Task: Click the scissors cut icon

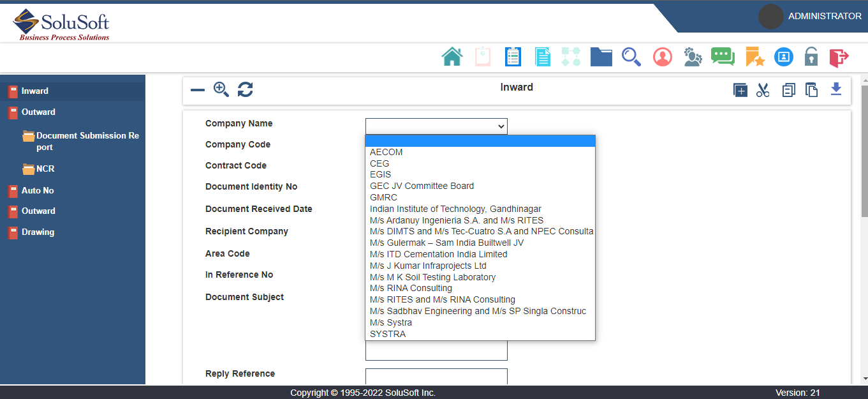Action: [763, 90]
